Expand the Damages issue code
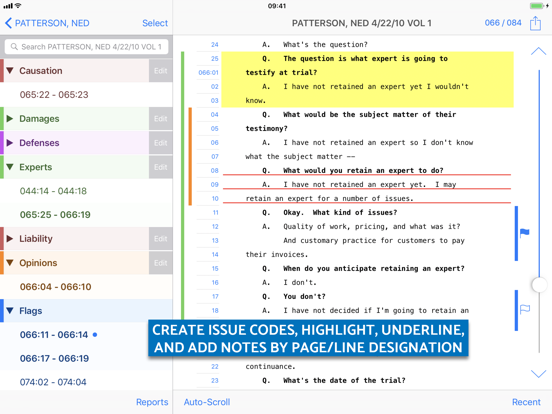The width and height of the screenshot is (552, 414). click(10, 119)
